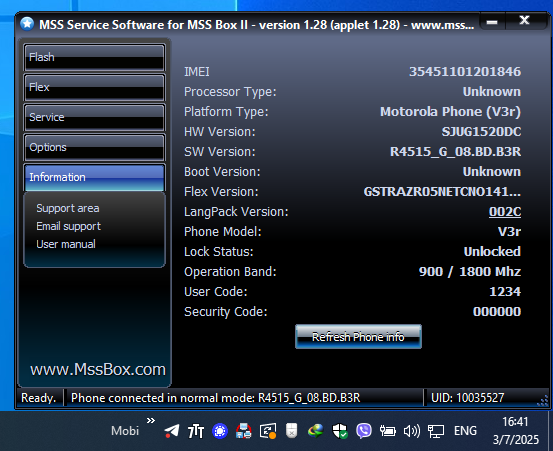Click the window resize grip in status bar
The image size is (553, 451).
click(x=543, y=401)
